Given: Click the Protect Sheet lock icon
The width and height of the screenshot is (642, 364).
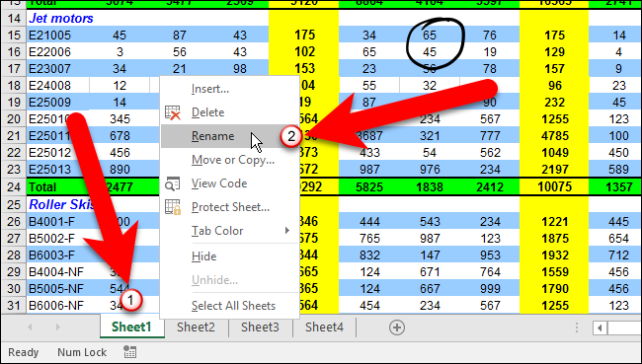Looking at the screenshot, I should (173, 207).
